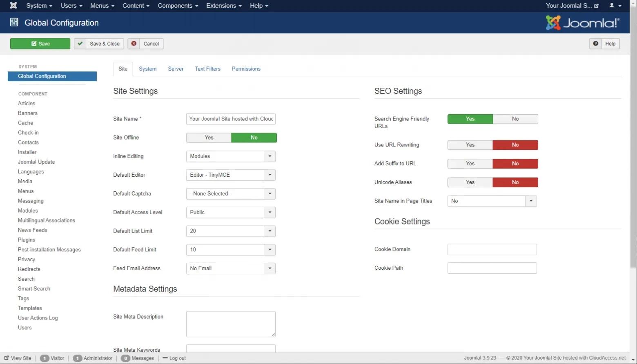Set Site Offline to Yes
This screenshot has height=364, width=637.
[x=209, y=138]
